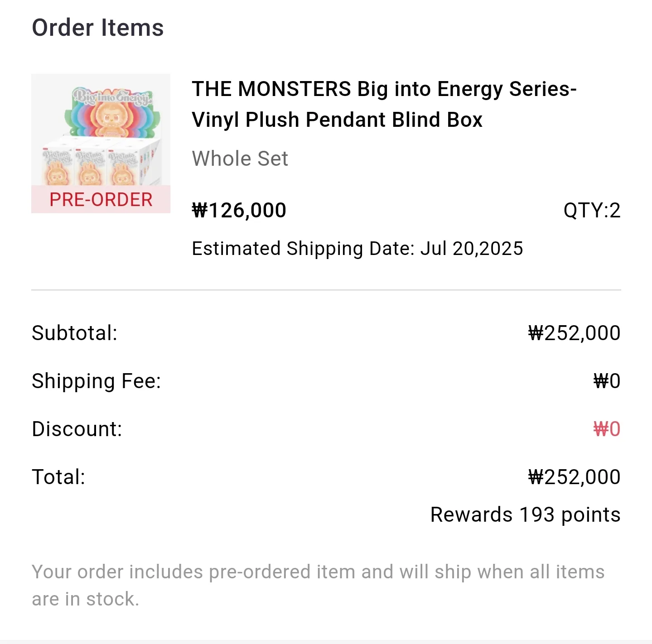The height and width of the screenshot is (644, 652).
Task: Click the pre-ordered item shipping notice
Action: [318, 585]
